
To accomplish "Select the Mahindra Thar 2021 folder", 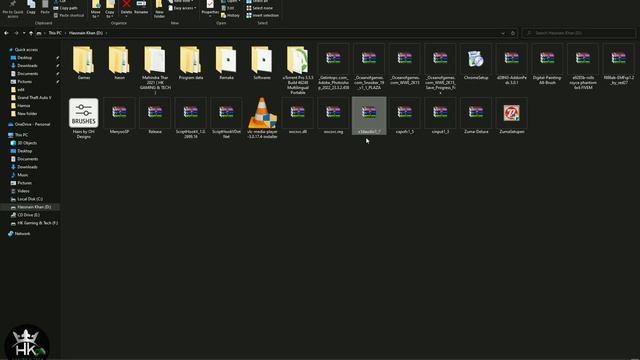I will click(155, 69).
